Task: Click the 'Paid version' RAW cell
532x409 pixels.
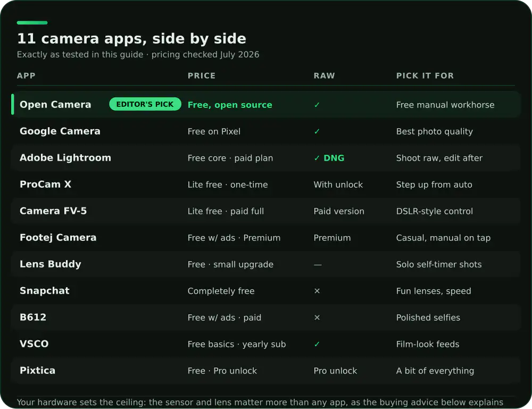Action: point(338,211)
